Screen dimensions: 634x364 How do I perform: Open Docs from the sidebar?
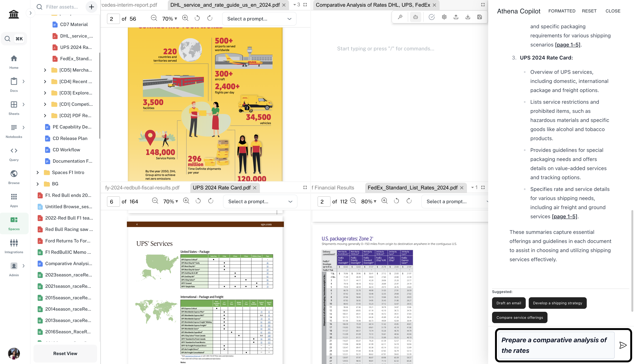(14, 85)
